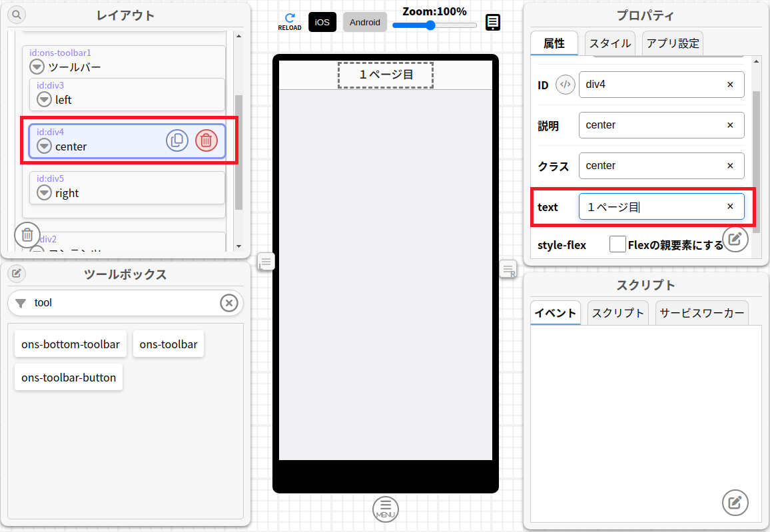
Task: Click the edit icon beside Toolbox title
Action: 17,273
